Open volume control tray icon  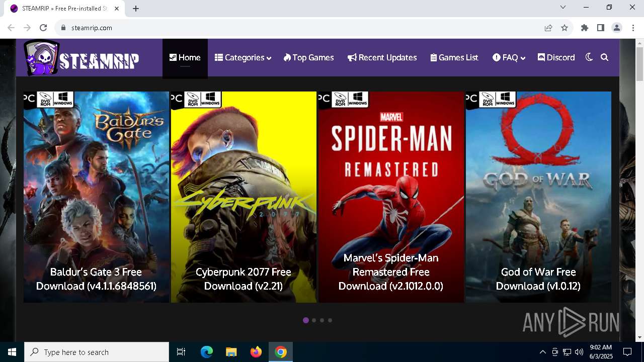pos(579,352)
